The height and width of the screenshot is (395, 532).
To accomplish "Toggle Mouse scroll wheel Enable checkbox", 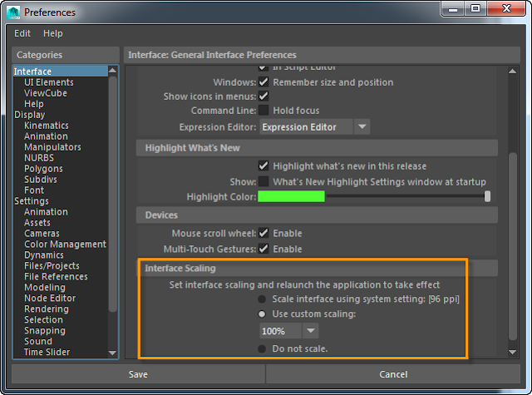I will pos(264,233).
